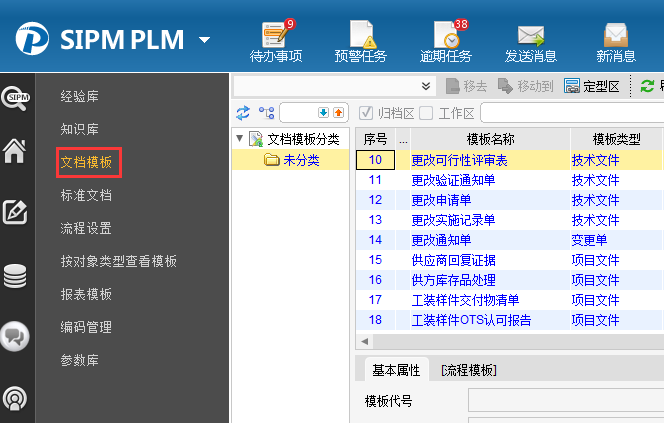Select row number 10 cell
This screenshot has width=664, height=423.
375,160
